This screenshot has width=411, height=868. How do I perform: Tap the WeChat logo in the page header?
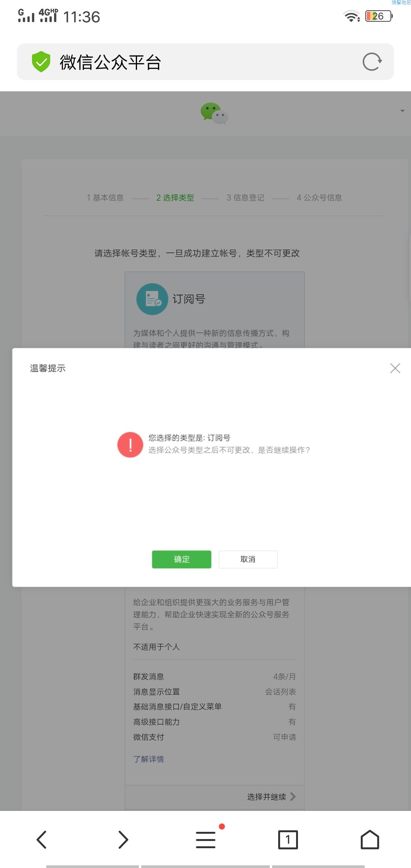coord(214,113)
